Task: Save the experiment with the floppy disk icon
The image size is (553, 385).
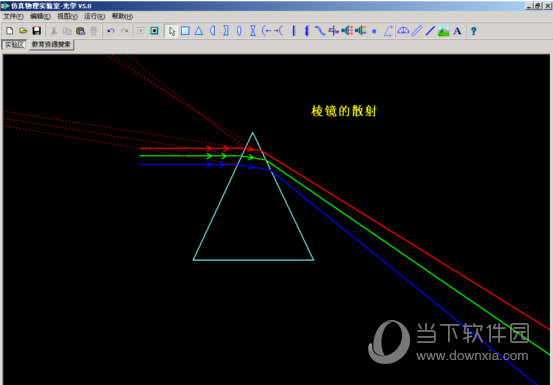Action: pyautogui.click(x=36, y=31)
